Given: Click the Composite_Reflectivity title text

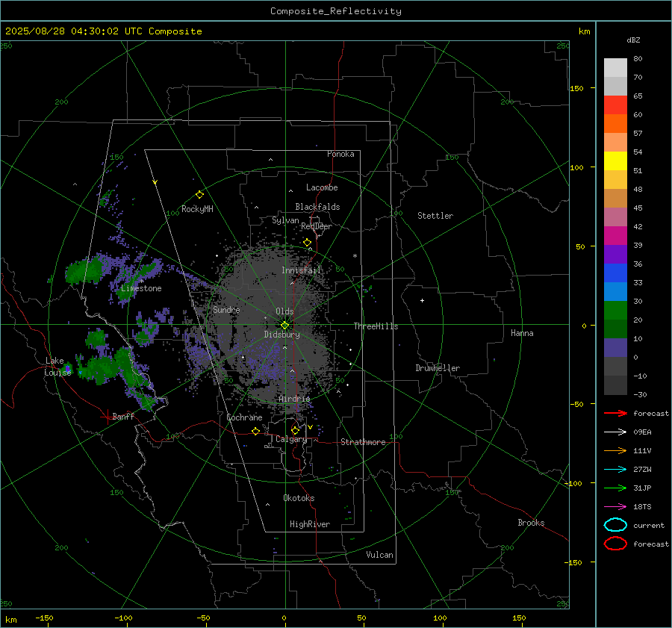Looking at the screenshot, I should (335, 11).
